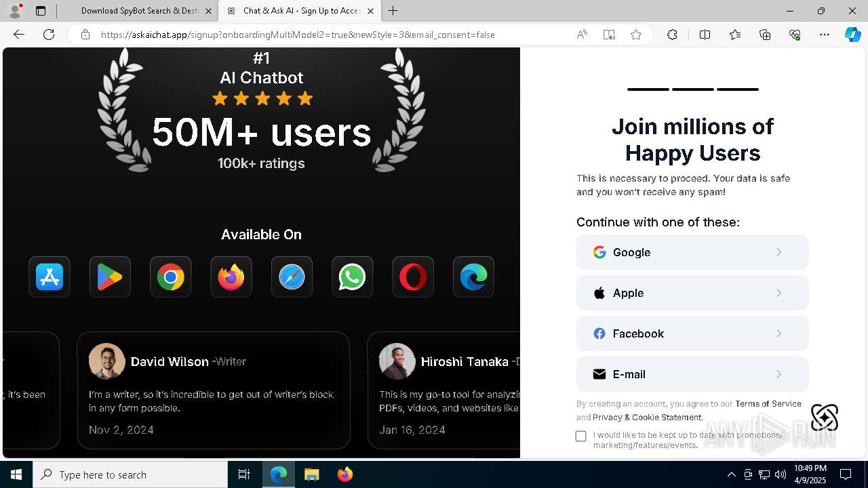Select the David Wilson review text

(211, 401)
